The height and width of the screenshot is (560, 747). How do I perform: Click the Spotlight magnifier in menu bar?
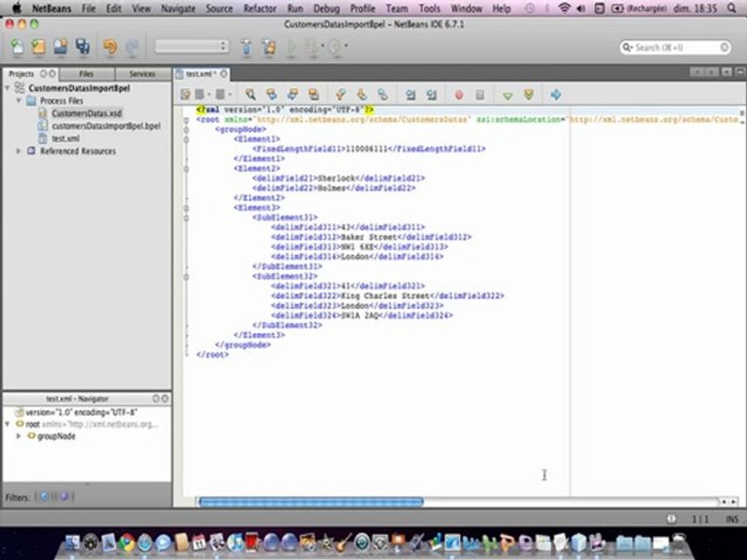(x=731, y=8)
